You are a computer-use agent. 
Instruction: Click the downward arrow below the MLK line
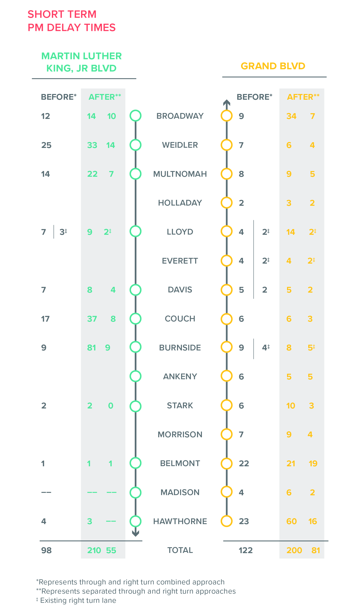point(135,533)
